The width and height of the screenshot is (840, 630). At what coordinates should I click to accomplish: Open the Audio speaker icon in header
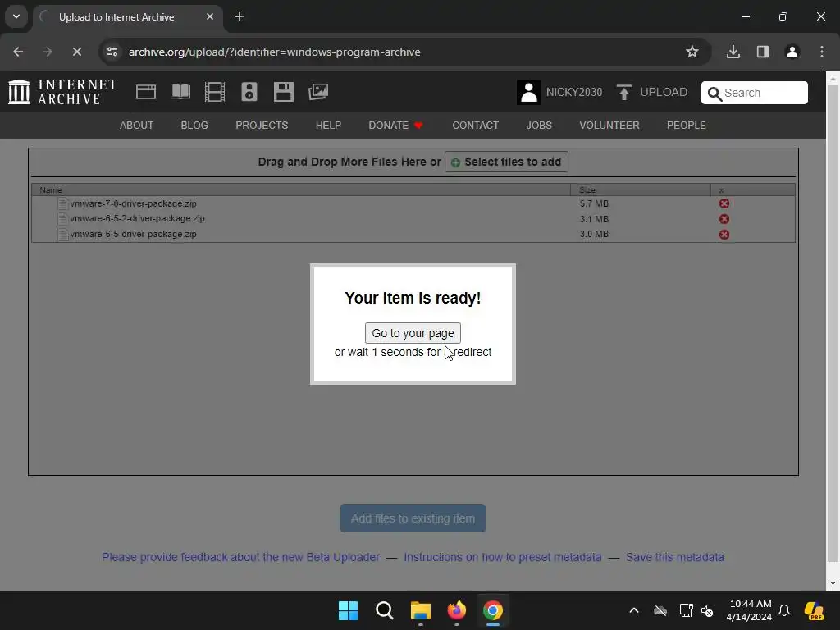(x=249, y=92)
